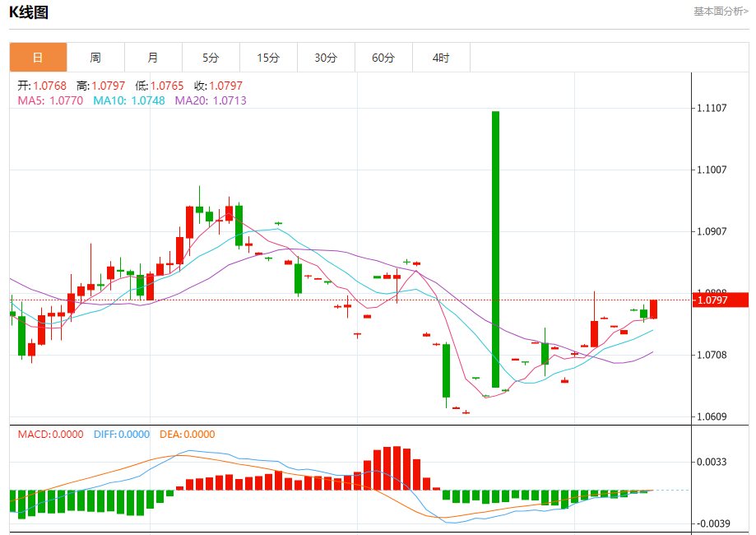
Task: Select the 日 daily chart tab
Action: [x=38, y=58]
